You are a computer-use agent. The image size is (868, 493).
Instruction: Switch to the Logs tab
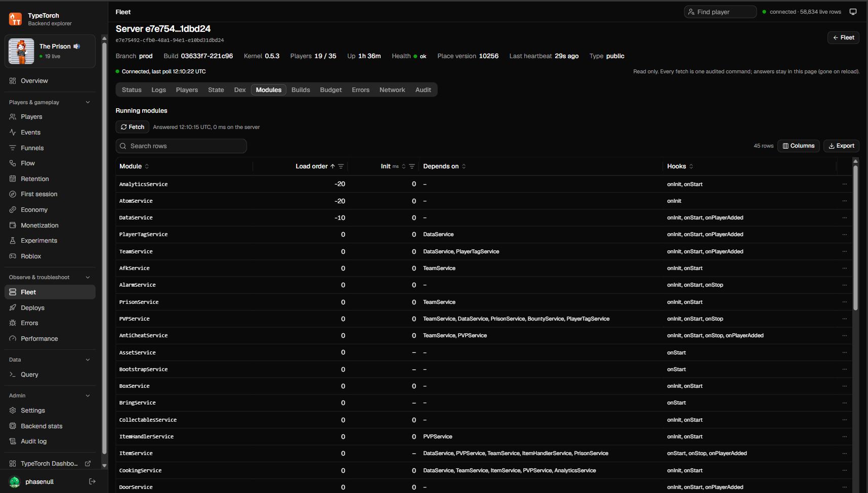pos(158,90)
